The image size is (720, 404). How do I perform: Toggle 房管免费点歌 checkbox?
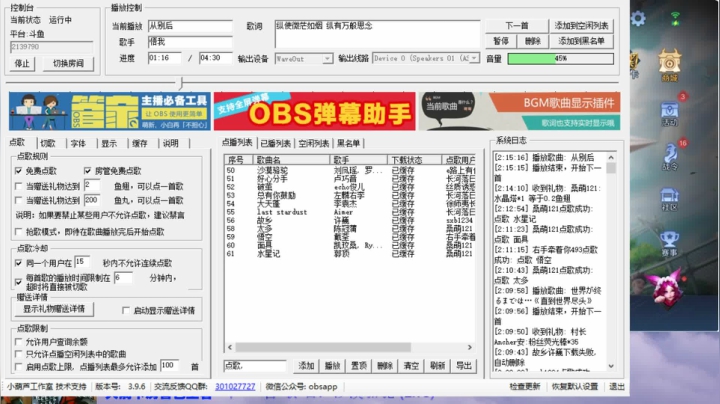coord(88,171)
